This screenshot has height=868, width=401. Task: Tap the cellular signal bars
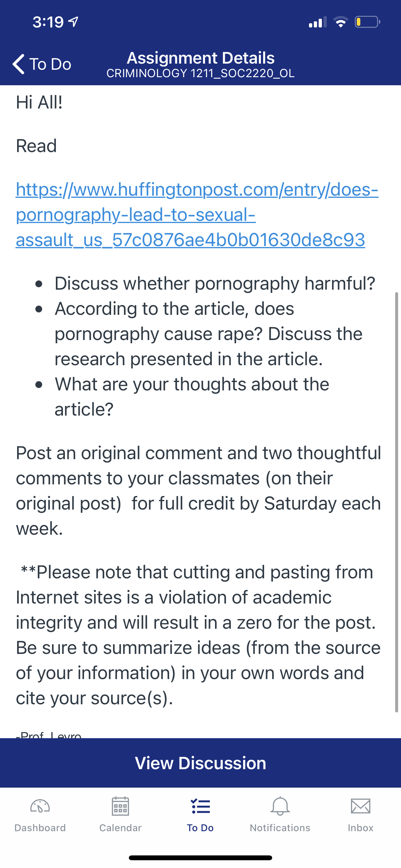(x=317, y=22)
